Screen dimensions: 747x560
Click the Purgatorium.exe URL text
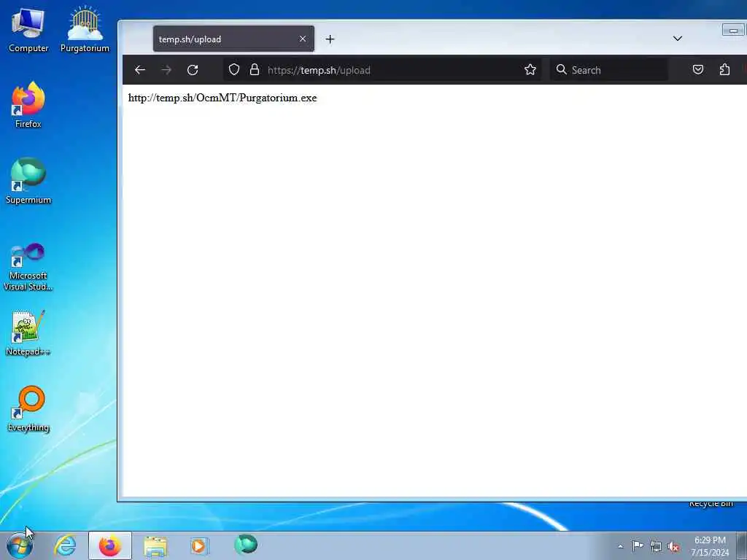coord(222,98)
